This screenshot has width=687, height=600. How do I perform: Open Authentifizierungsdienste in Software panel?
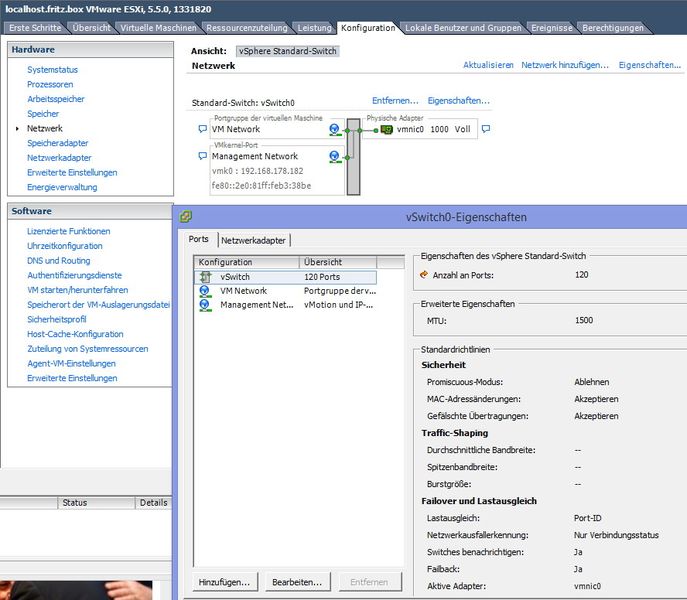click(x=74, y=275)
